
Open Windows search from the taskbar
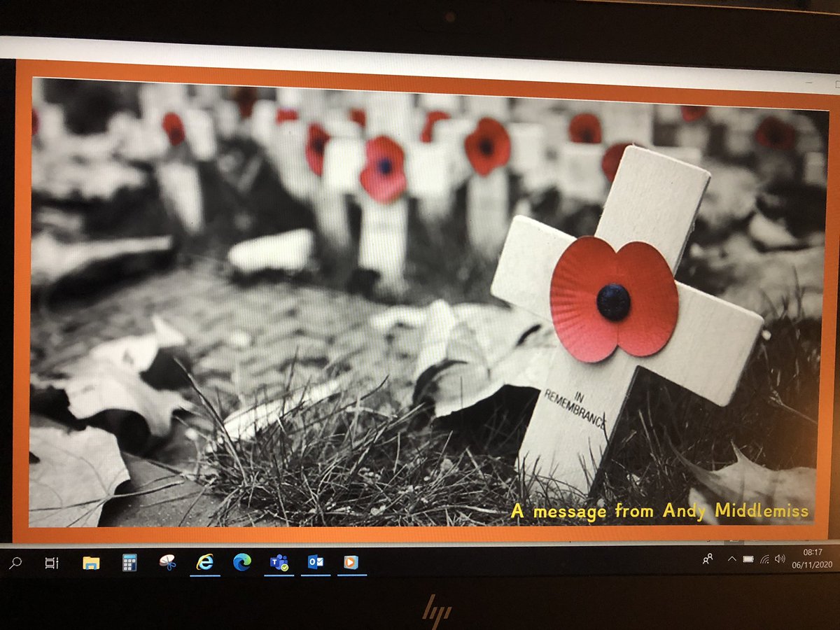pos(15,561)
